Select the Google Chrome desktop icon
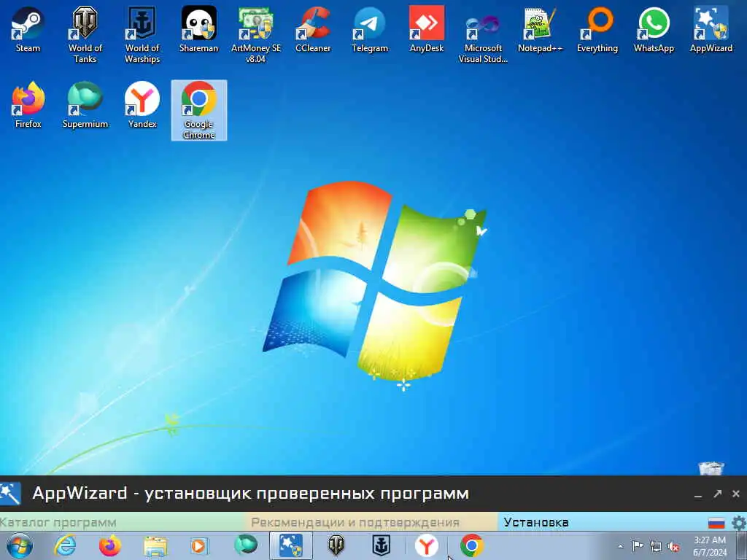 click(198, 110)
